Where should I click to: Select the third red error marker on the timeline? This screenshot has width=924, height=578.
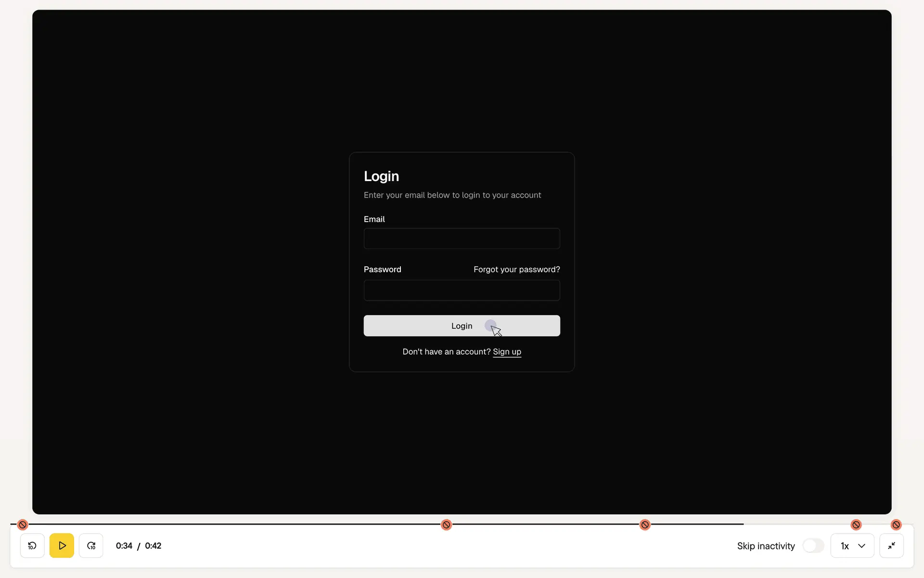pyautogui.click(x=645, y=525)
